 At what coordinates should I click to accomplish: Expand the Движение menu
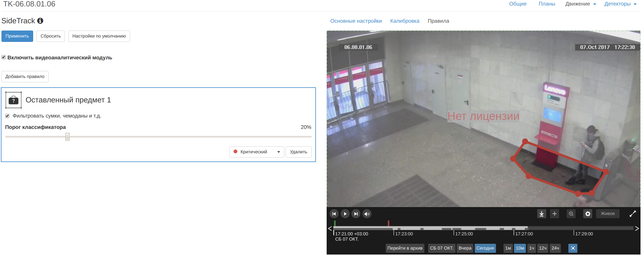click(581, 4)
